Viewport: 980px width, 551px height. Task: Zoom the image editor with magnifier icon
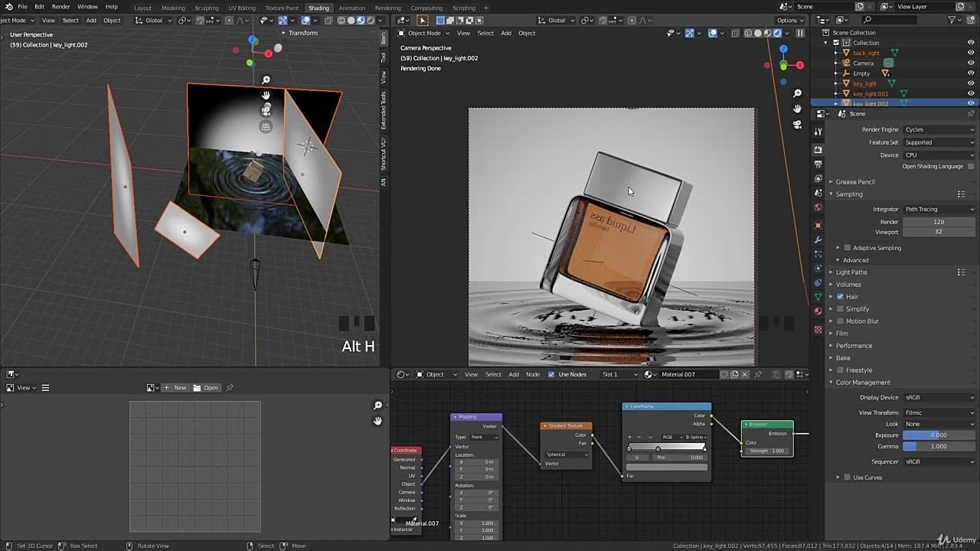377,406
